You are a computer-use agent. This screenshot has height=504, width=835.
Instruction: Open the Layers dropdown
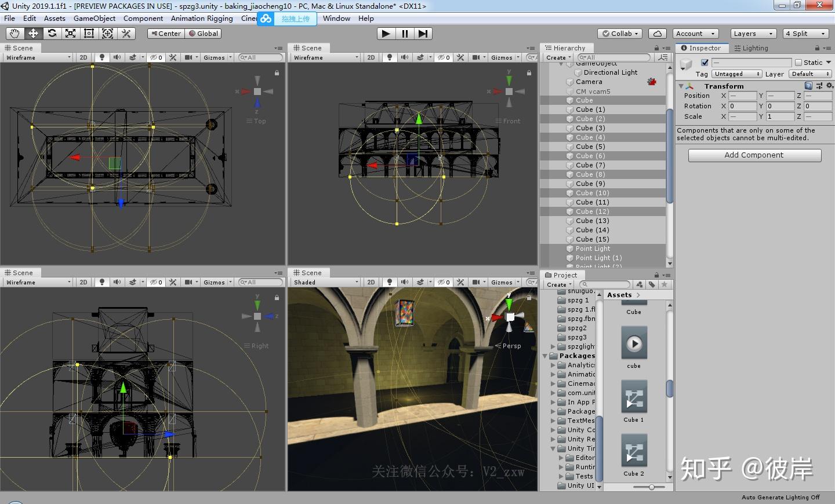752,34
